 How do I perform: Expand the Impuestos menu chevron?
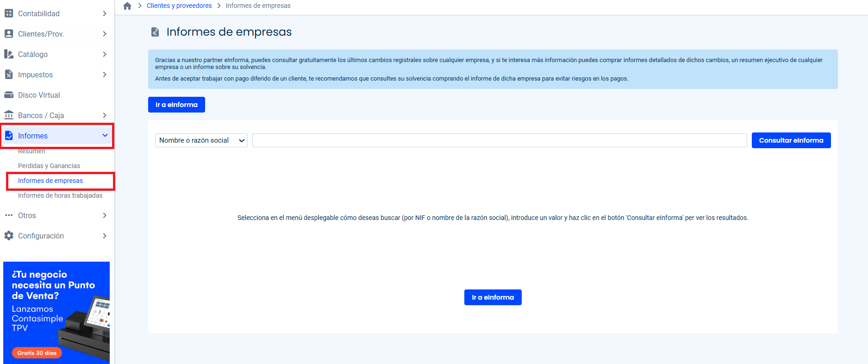[x=105, y=75]
